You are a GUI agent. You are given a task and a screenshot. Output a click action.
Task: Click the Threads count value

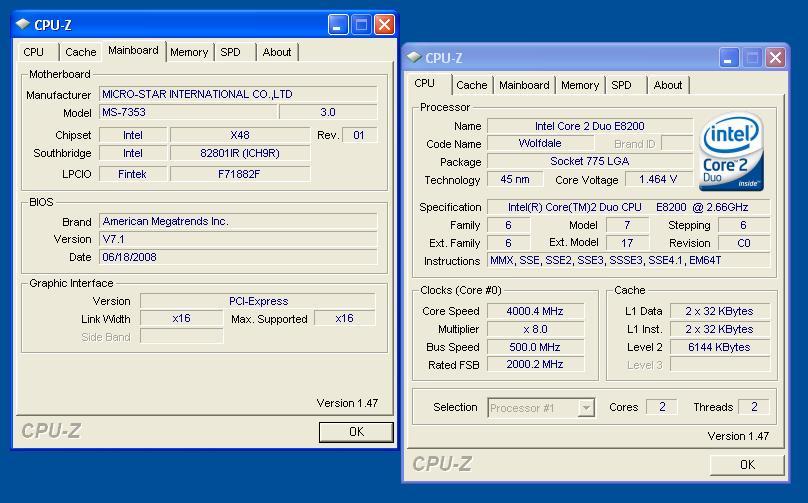coord(754,407)
